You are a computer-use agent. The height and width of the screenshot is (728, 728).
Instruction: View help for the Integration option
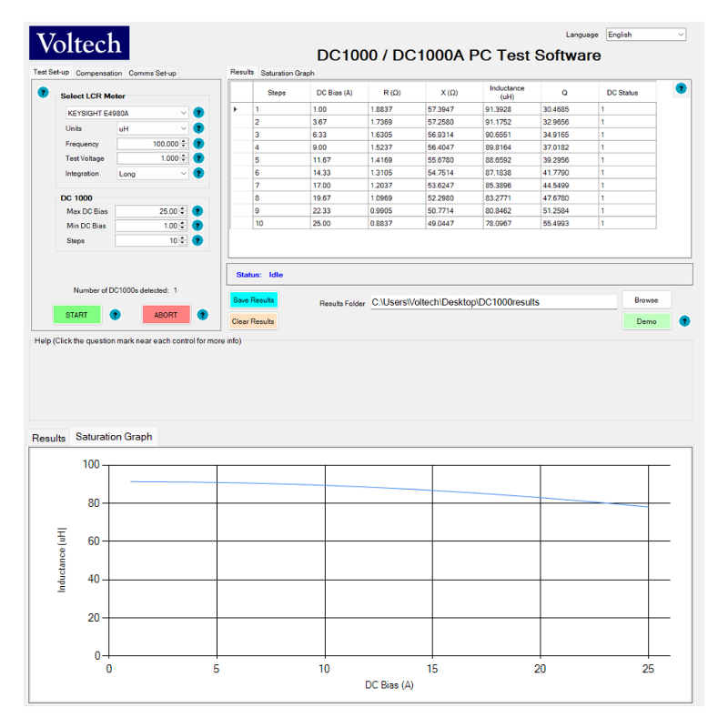click(x=198, y=173)
